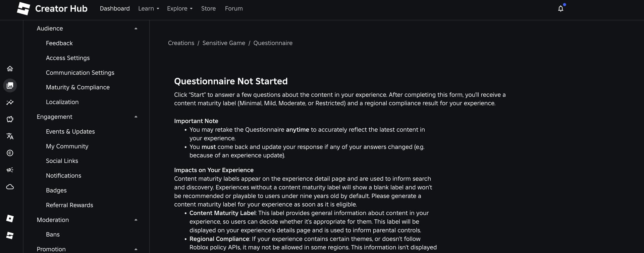Viewport: 644px width, 253px height.
Task: Open the Analytics chart icon in rail
Action: pos(10,102)
